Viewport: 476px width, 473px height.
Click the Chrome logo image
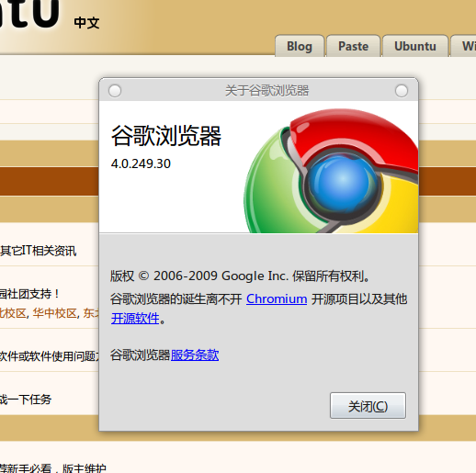tap(332, 171)
